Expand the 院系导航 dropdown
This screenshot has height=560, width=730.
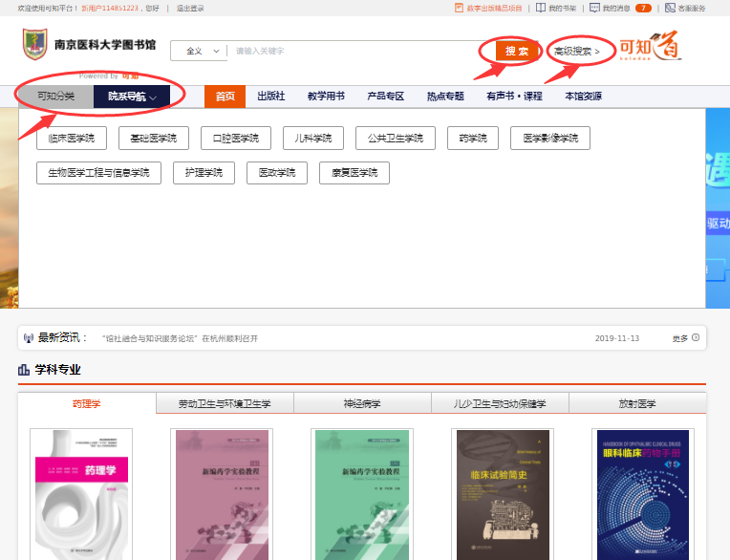(132, 97)
